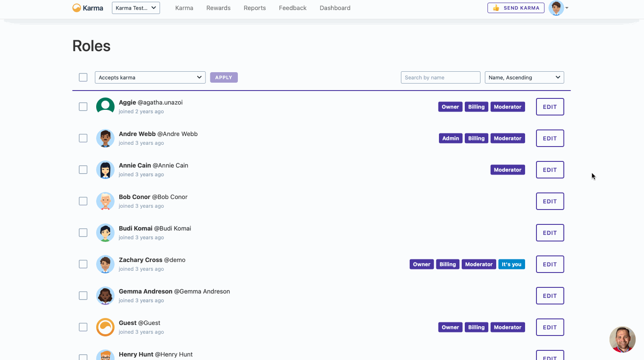This screenshot has height=360, width=644.
Task: Open the Reports nav item
Action: tap(255, 8)
